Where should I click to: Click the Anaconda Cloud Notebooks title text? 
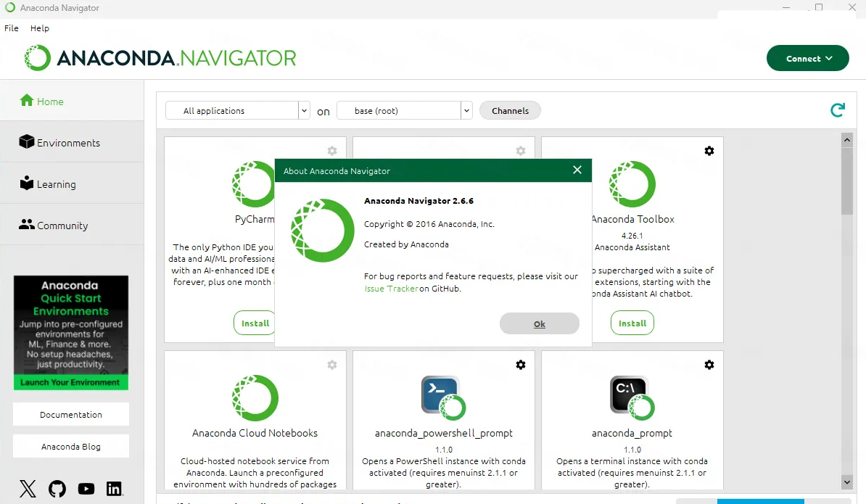point(255,434)
